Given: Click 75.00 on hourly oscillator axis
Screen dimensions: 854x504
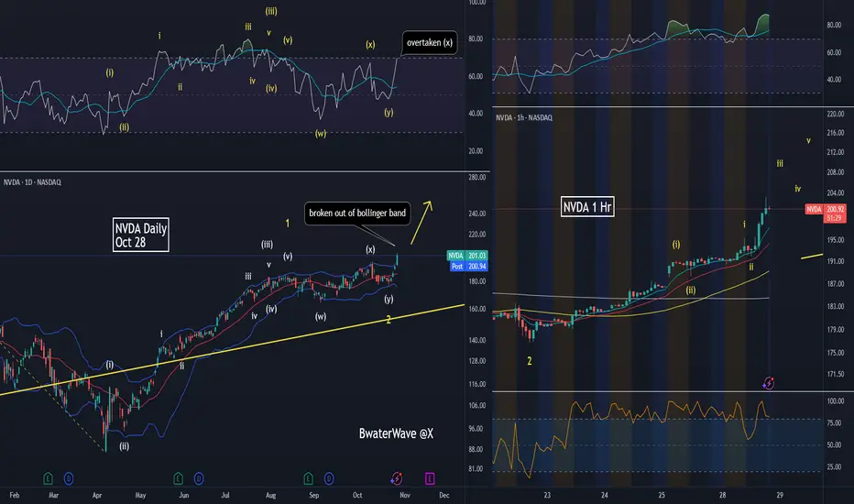Looking at the screenshot, I should 834,422.
